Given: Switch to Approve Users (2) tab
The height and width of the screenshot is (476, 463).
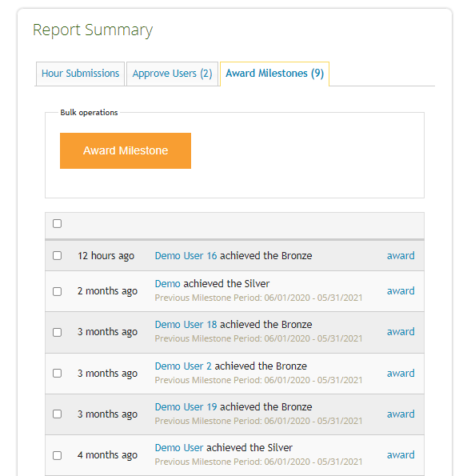Looking at the screenshot, I should coord(172,74).
